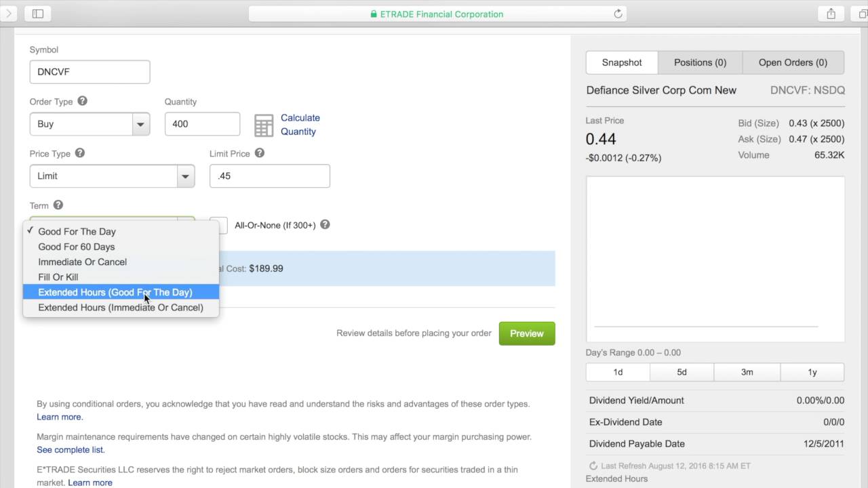This screenshot has width=868, height=488.
Task: Open the Calculate Quantity calculator icon
Action: point(264,125)
